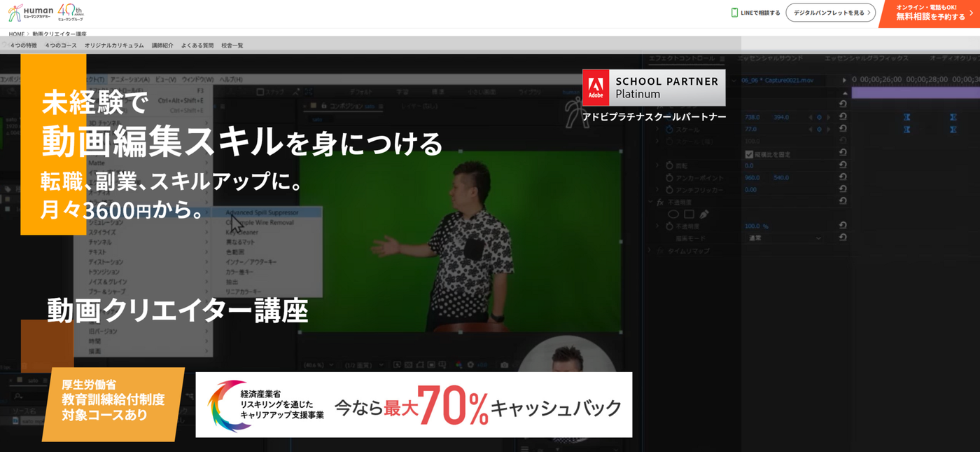The height and width of the screenshot is (452, 980).
Task: Open デジタルパンフレットを見る button
Action: click(x=831, y=13)
